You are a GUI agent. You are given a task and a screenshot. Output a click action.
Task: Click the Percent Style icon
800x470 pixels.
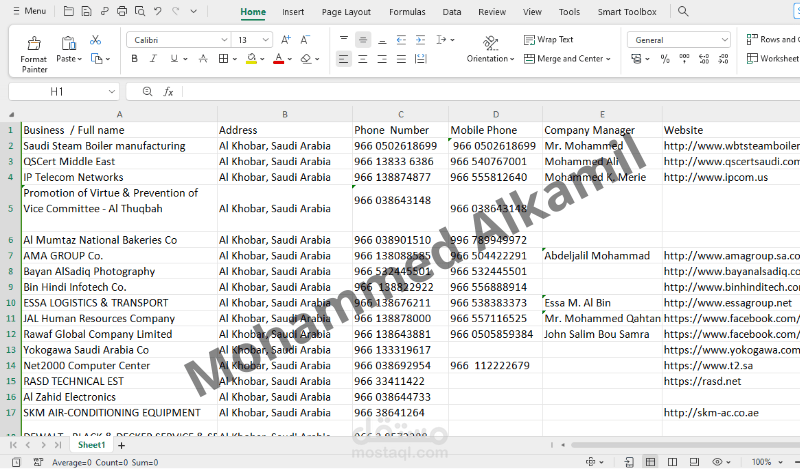pyautogui.click(x=665, y=59)
